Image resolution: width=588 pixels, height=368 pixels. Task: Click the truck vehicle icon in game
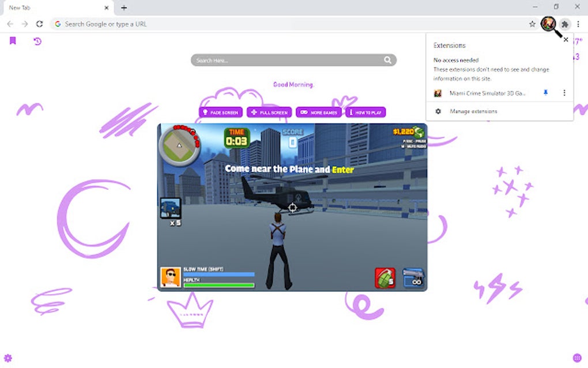point(171,208)
